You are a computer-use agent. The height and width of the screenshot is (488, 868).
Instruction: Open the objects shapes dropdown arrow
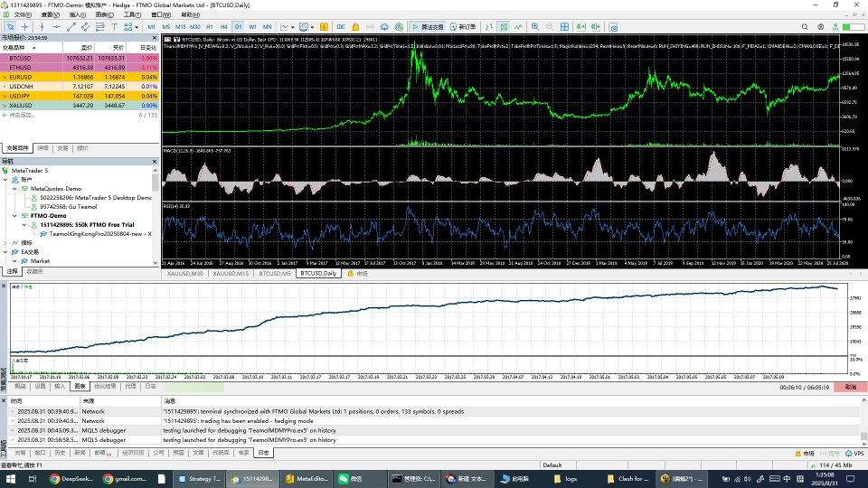click(x=137, y=26)
